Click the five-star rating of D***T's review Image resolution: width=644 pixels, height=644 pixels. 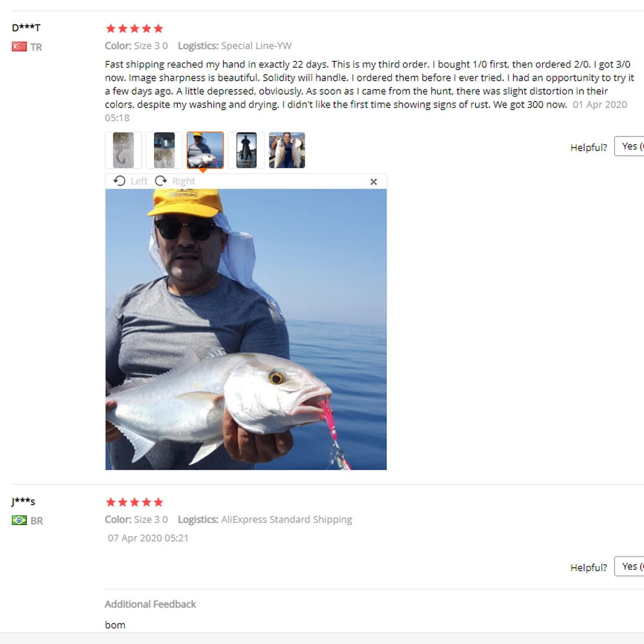[135, 28]
